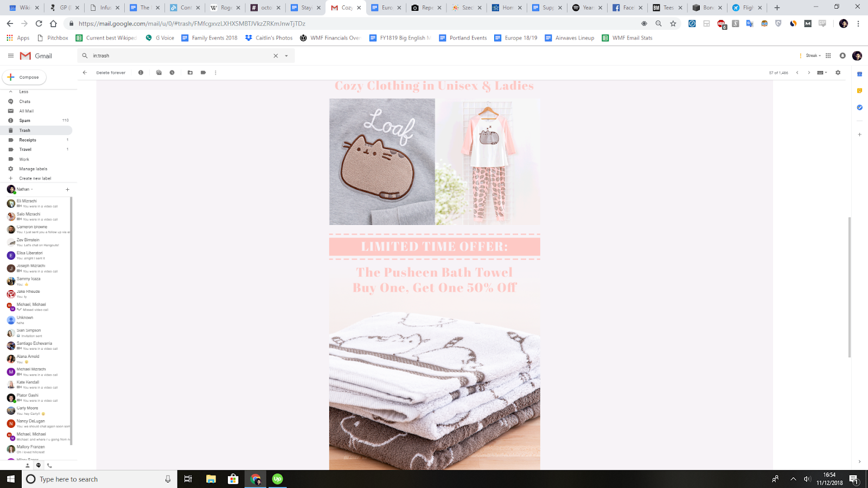The width and height of the screenshot is (868, 488).
Task: Switch to Hangouts contacts tab
Action: point(27,465)
